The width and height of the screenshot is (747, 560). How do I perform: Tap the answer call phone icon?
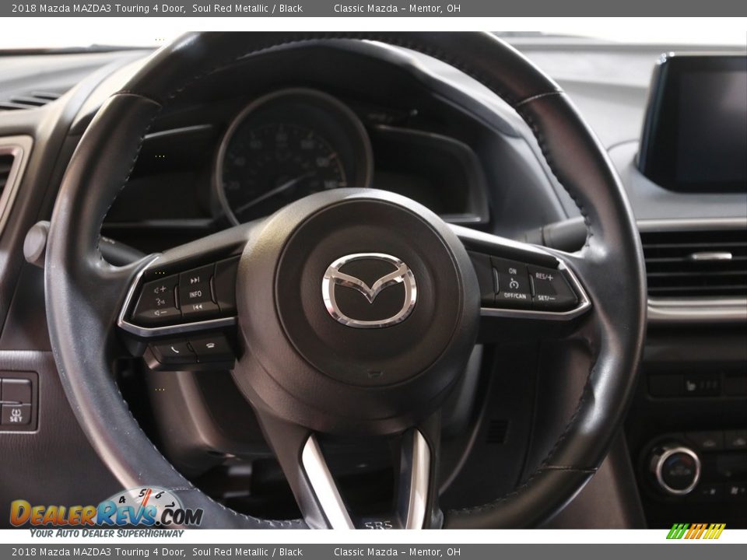pos(174,350)
